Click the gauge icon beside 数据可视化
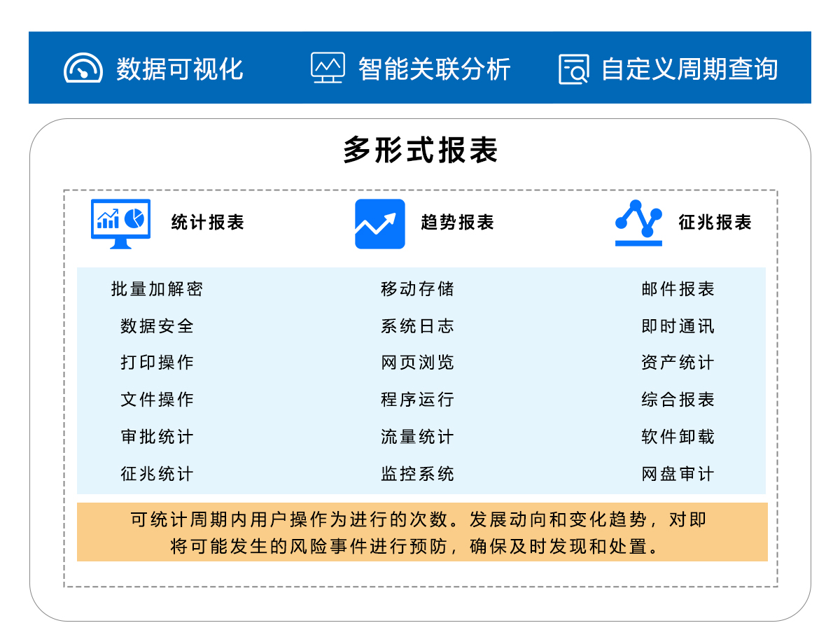 (83, 68)
